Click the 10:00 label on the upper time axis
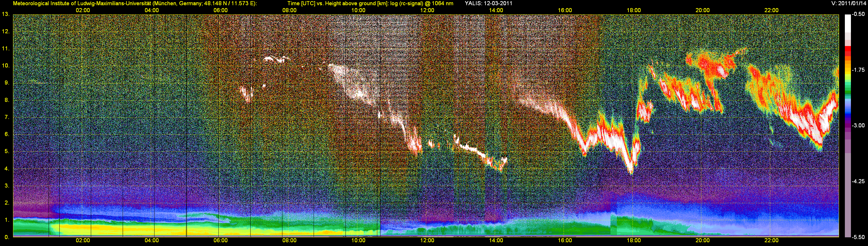The image size is (868, 246). (x=358, y=10)
